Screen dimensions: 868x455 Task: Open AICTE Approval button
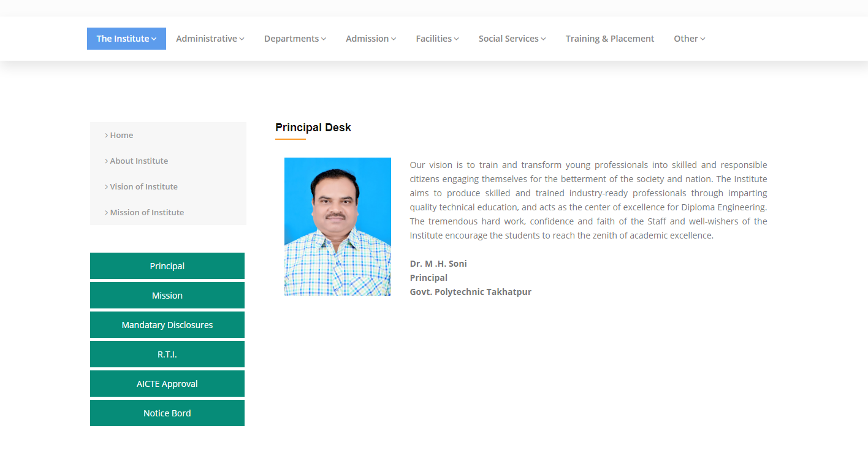[x=167, y=384]
